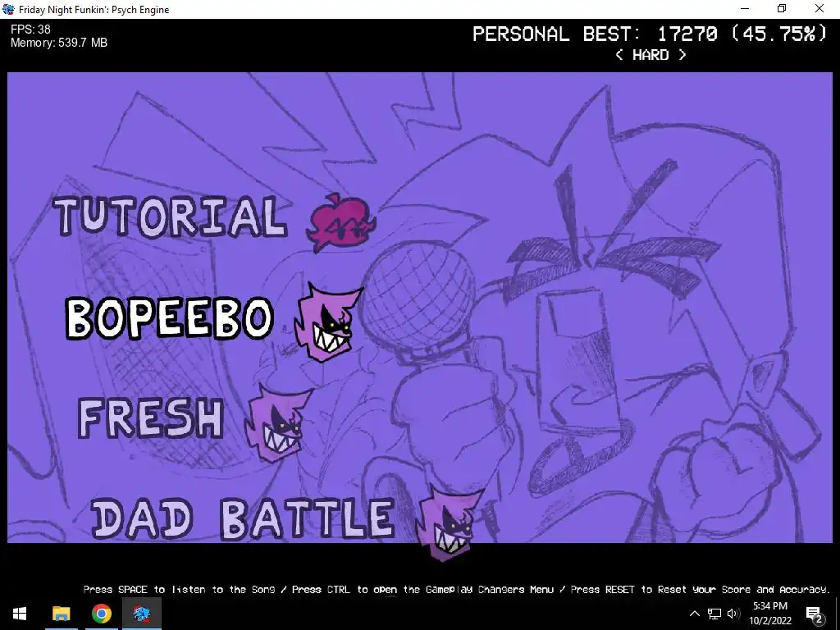Open the network status tray icon

714,614
